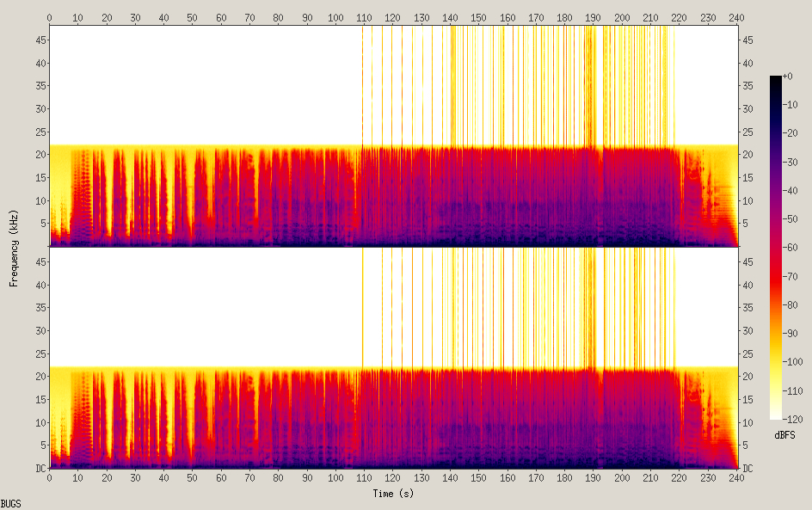Click the 190 mark on bottom time axis
Image resolution: width=812 pixels, height=510 pixels.
(x=593, y=477)
